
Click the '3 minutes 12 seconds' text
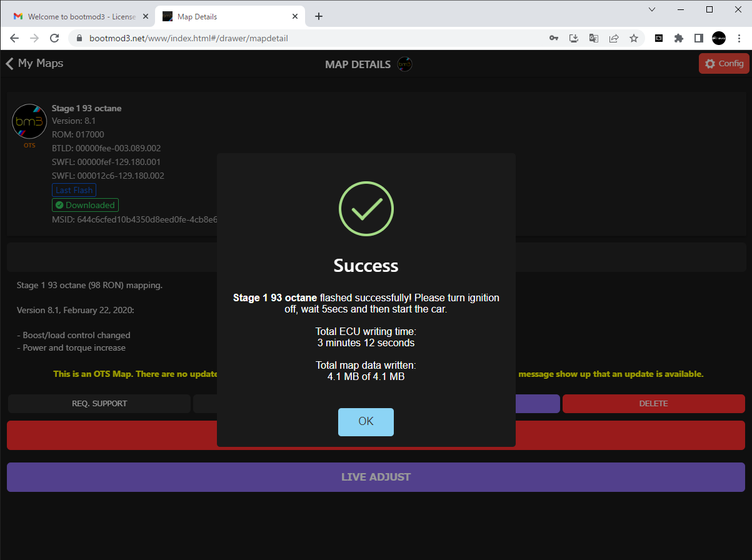click(366, 342)
